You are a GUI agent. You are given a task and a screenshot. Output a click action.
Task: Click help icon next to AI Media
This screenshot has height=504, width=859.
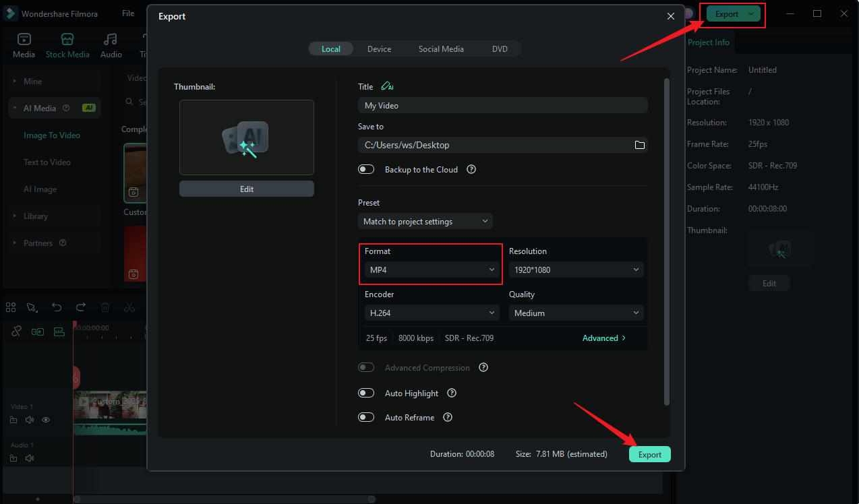click(66, 108)
